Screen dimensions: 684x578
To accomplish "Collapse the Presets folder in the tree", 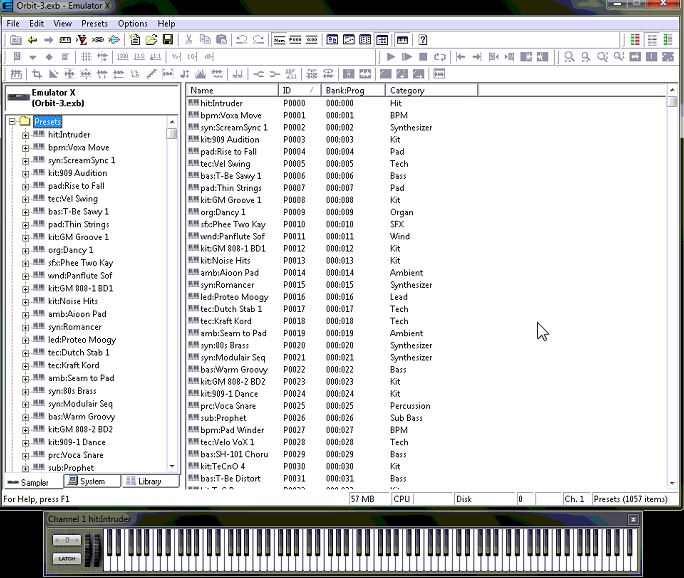I will click(12, 121).
